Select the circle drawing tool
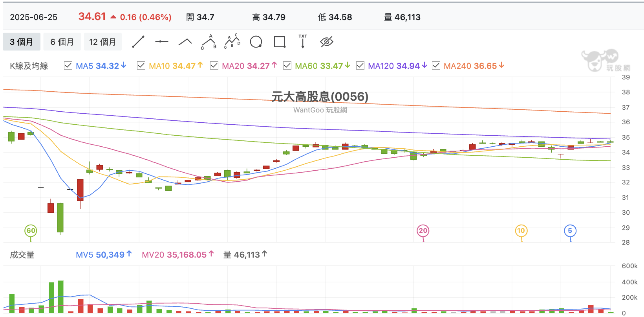 point(256,42)
